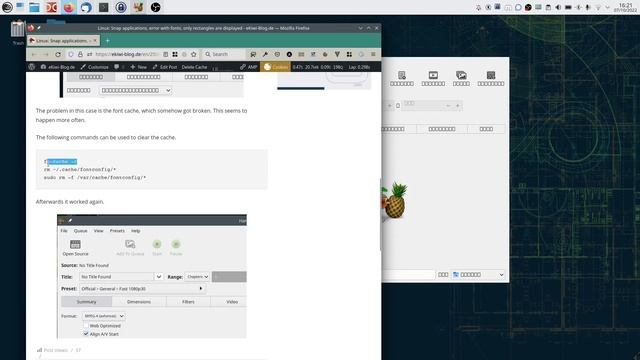Open the HandBrake preview toolbar icon
640x360 pixels.
(433, 78)
